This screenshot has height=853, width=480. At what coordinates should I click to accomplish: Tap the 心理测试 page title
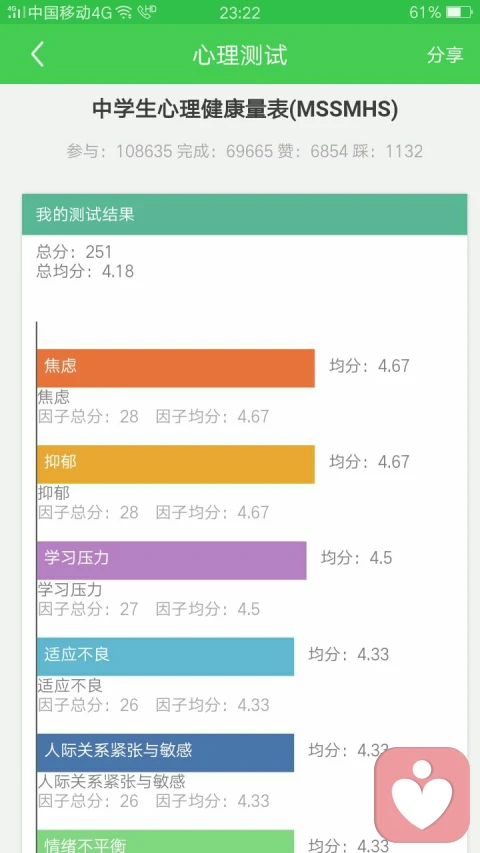pos(239,55)
